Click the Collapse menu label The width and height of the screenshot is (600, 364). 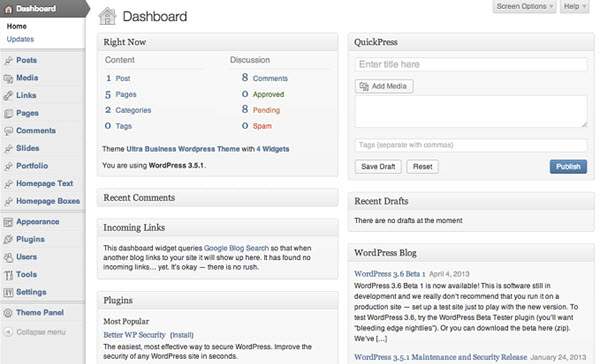pos(41,332)
